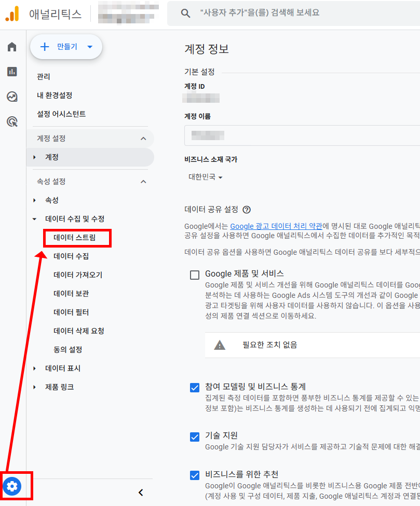
Task: Click the 필요한 조치 없음 text
Action: pyautogui.click(x=270, y=345)
